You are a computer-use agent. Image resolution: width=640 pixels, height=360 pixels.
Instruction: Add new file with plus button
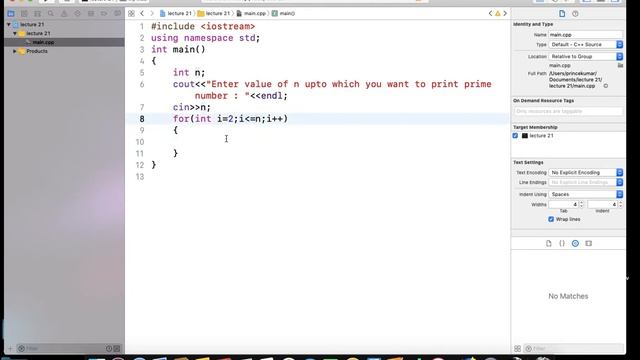(10, 349)
